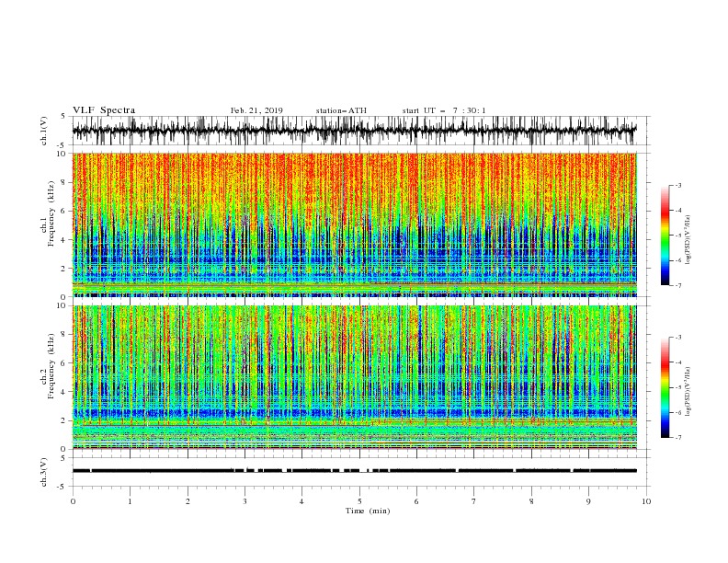Click the 'start UT = 7 :30: 1' text
This screenshot has height=563, width=728.
pyautogui.click(x=444, y=110)
